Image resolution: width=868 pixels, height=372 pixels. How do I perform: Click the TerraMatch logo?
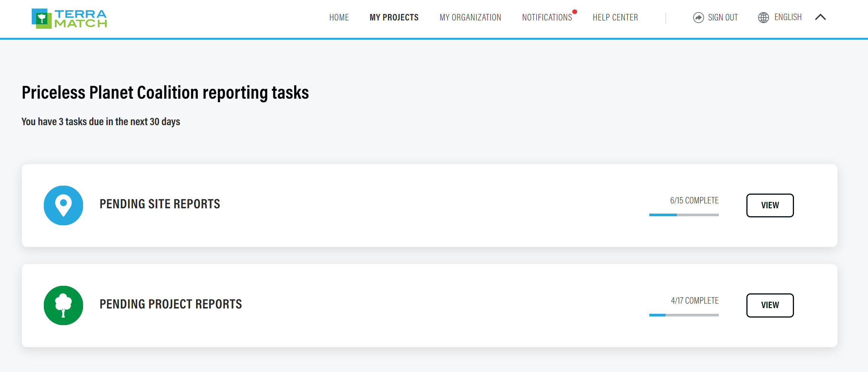point(69,19)
